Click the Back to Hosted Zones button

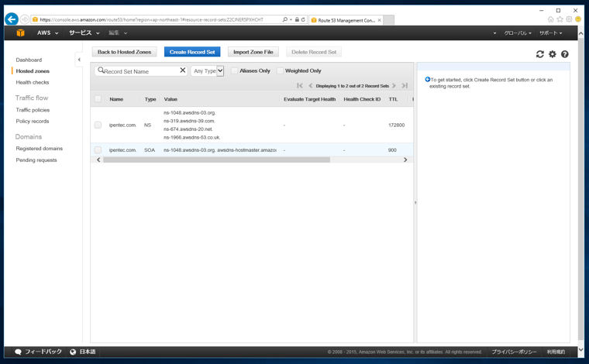124,52
